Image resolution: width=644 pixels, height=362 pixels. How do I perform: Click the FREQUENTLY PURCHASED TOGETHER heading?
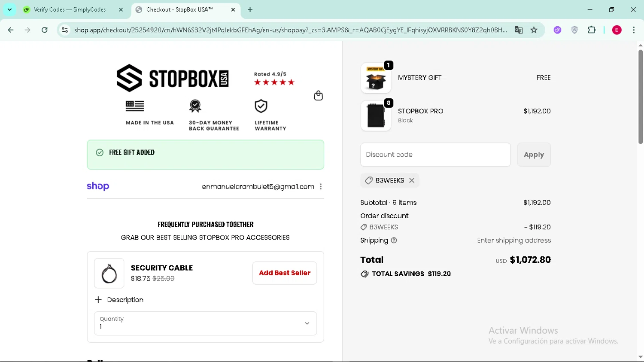pos(206,225)
